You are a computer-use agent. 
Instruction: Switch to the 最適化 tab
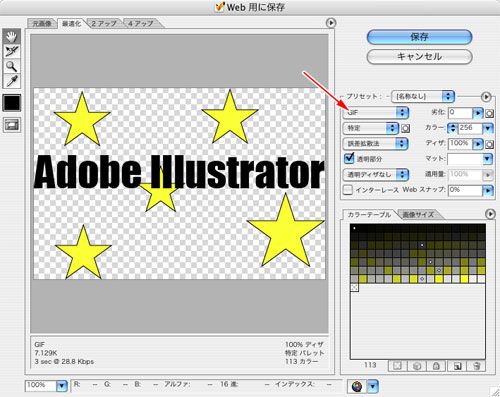click(x=71, y=24)
